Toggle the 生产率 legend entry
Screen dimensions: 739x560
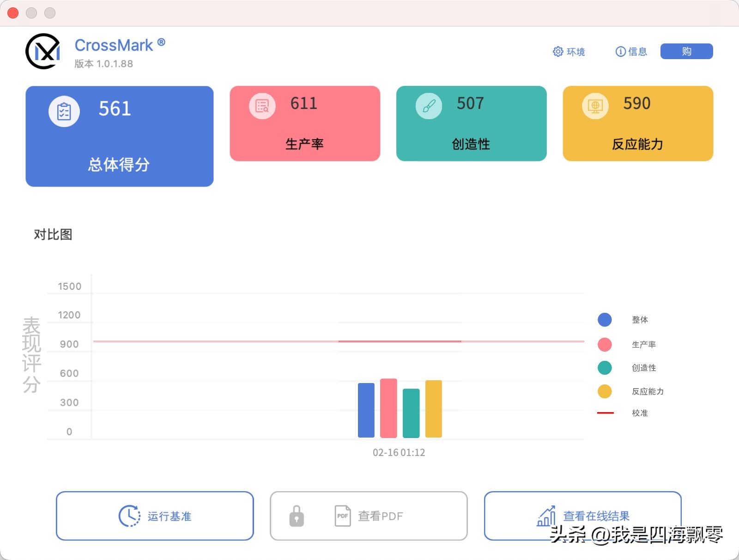[604, 344]
